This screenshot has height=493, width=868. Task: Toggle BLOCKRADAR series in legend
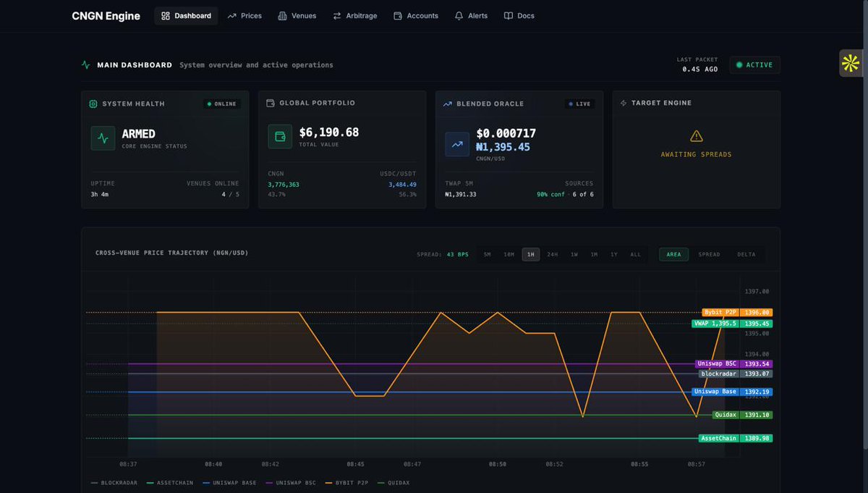point(114,483)
